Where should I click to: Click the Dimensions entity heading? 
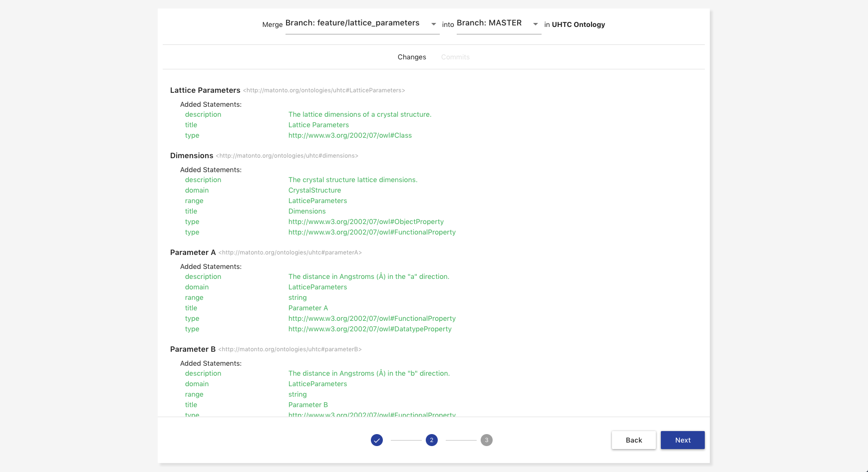pos(192,156)
